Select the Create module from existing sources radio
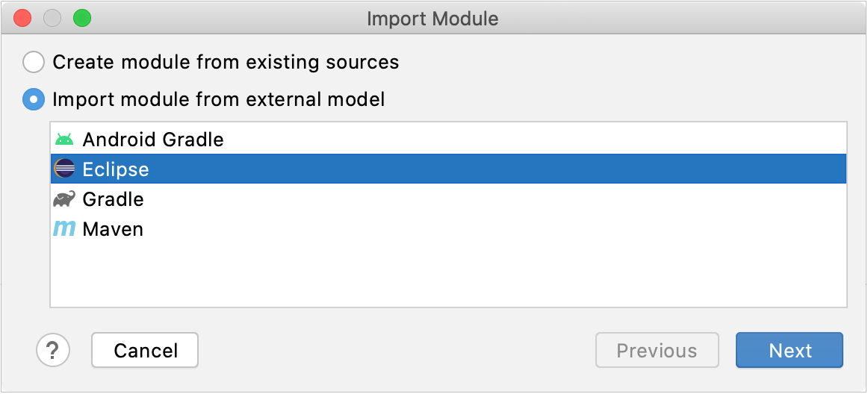This screenshot has height=394, width=868. 33,62
